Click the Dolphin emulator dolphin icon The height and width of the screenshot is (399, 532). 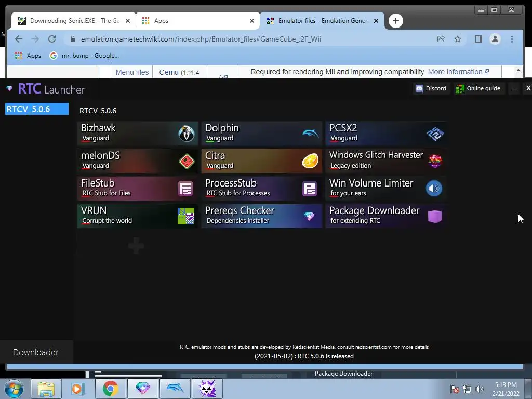tap(311, 134)
